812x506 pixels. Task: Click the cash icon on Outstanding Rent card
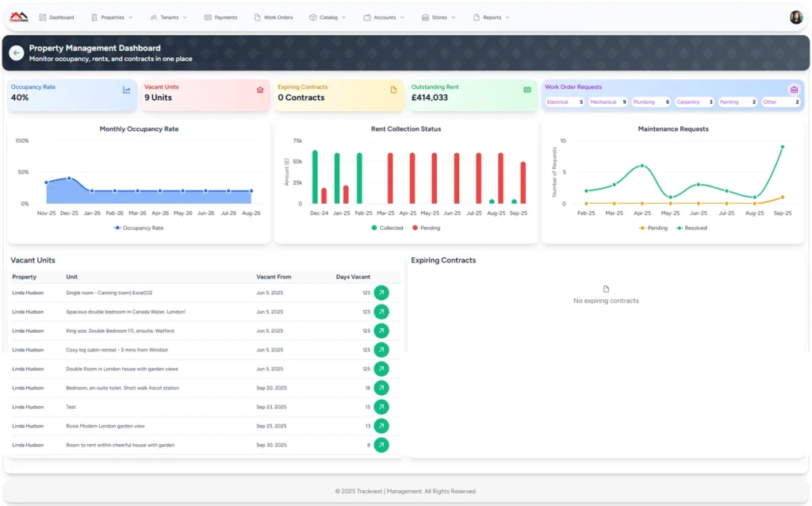pyautogui.click(x=527, y=90)
